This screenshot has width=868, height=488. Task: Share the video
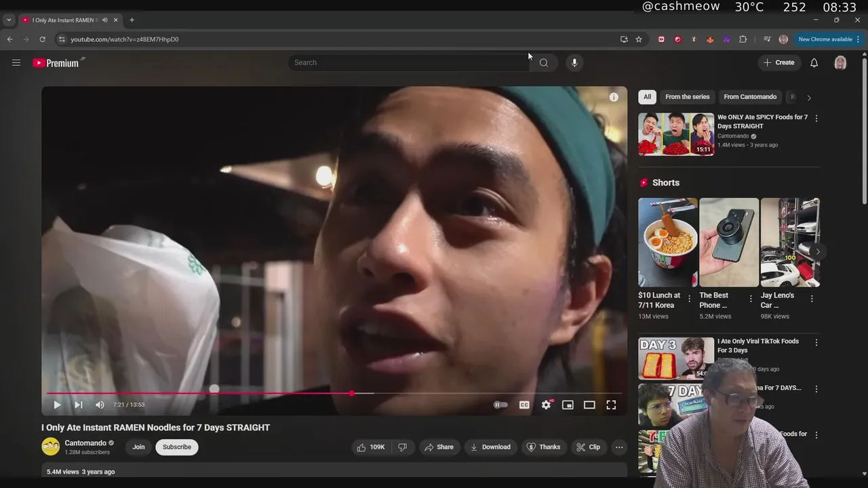point(439,447)
